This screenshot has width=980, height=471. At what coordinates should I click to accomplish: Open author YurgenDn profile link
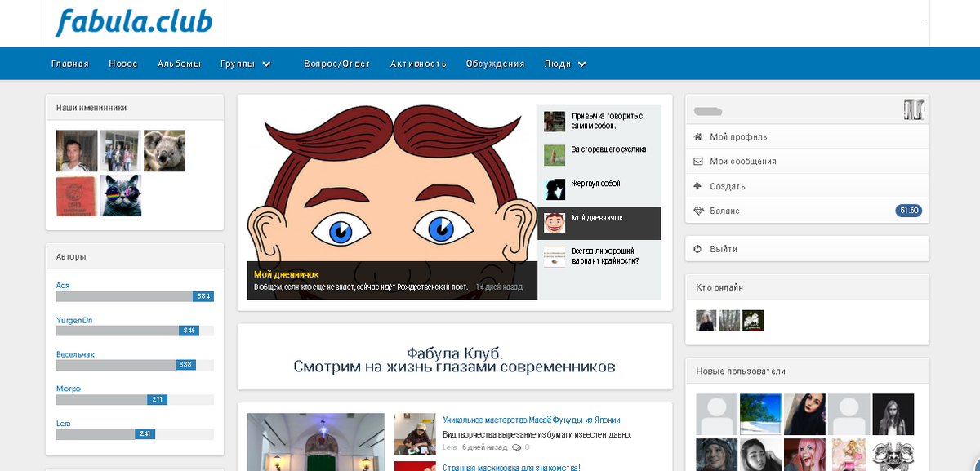pos(74,320)
